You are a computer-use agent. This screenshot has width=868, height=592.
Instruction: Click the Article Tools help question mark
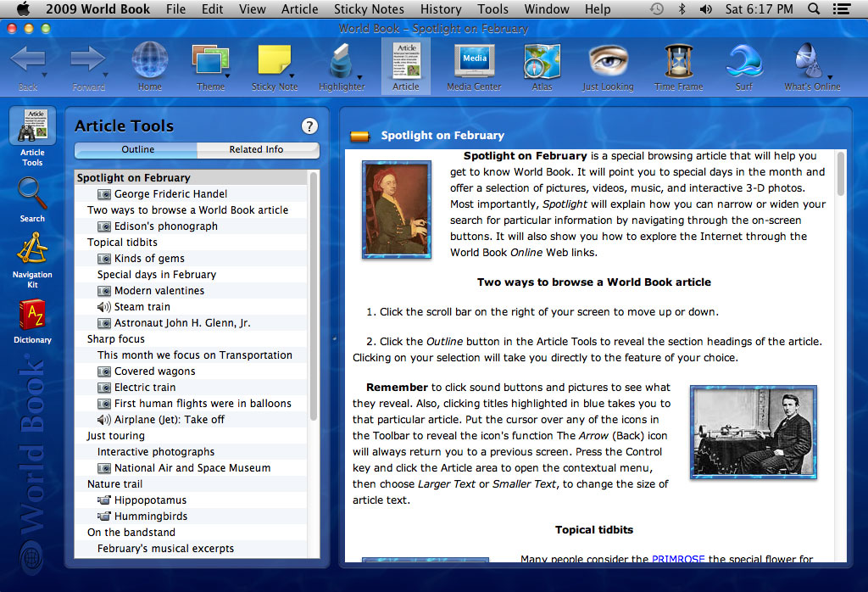309,126
